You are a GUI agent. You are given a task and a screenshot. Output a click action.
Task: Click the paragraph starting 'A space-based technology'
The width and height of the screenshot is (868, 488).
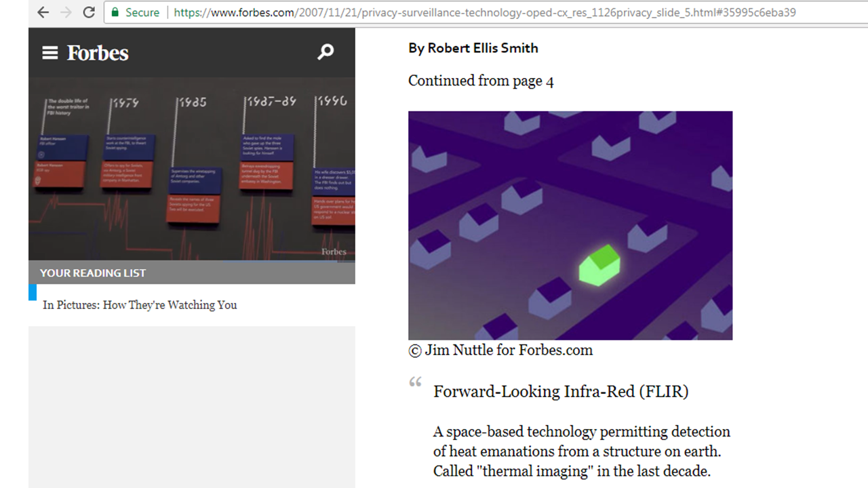point(582,451)
